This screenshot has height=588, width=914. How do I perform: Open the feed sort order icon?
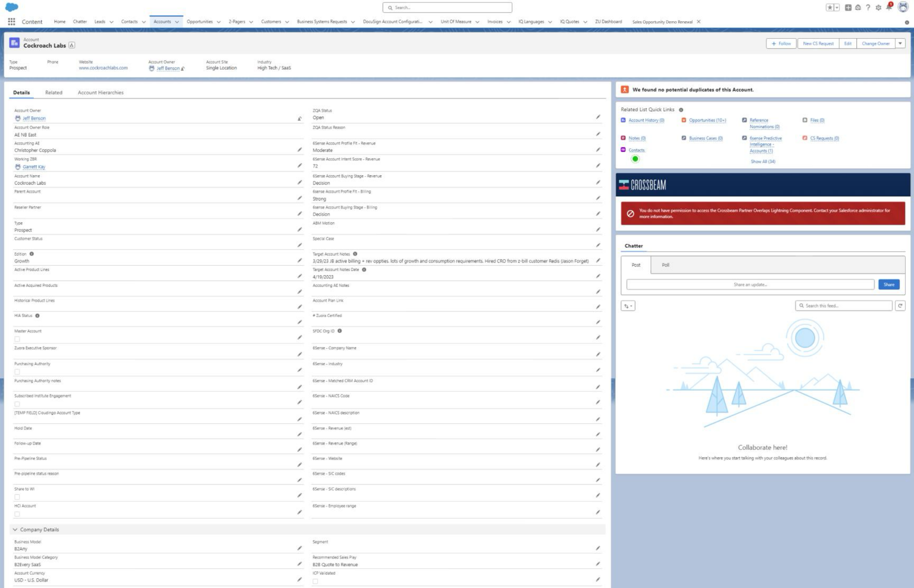pyautogui.click(x=628, y=306)
